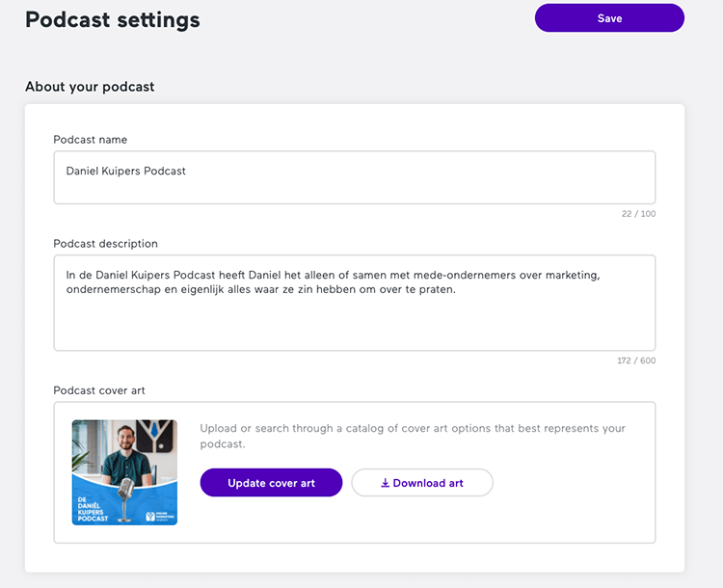Click the 22 / 100 character counter

pyautogui.click(x=638, y=214)
